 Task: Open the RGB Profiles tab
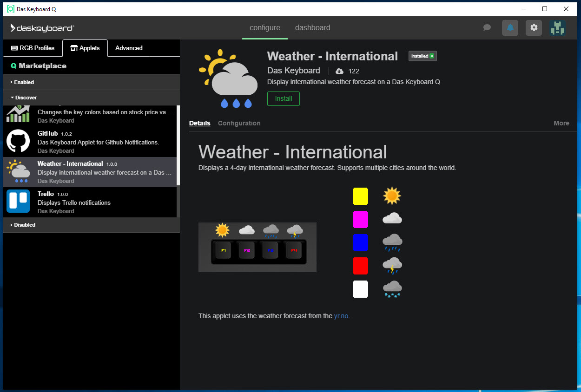[x=33, y=48]
